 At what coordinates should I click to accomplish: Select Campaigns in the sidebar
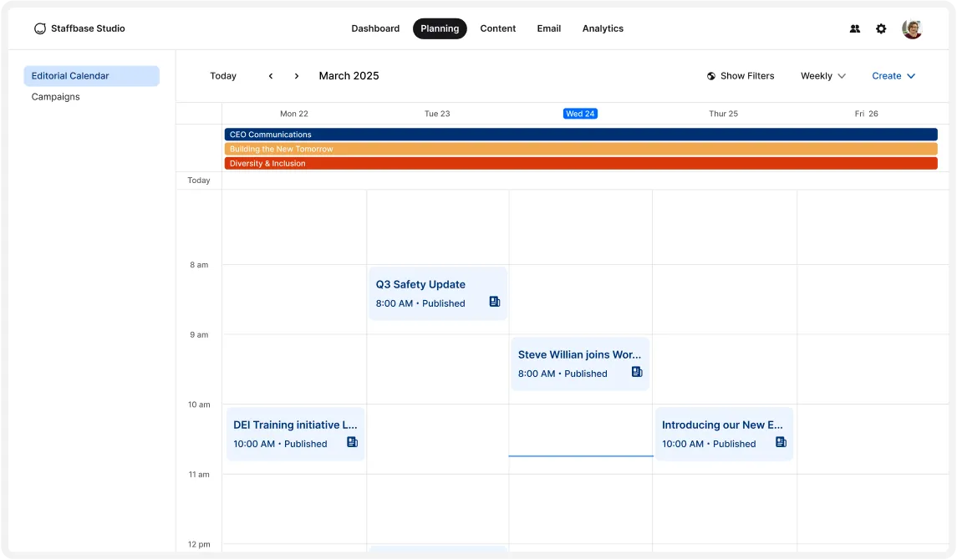[x=55, y=96]
